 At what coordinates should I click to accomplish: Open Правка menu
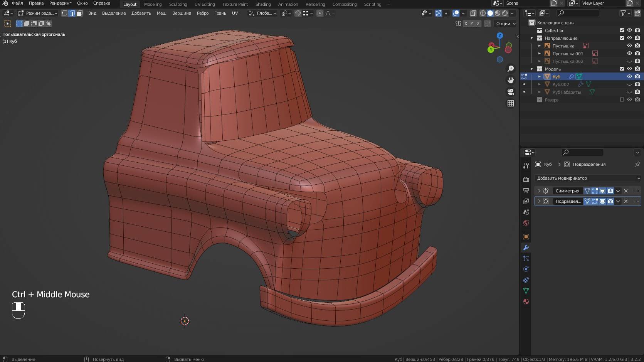(x=36, y=3)
